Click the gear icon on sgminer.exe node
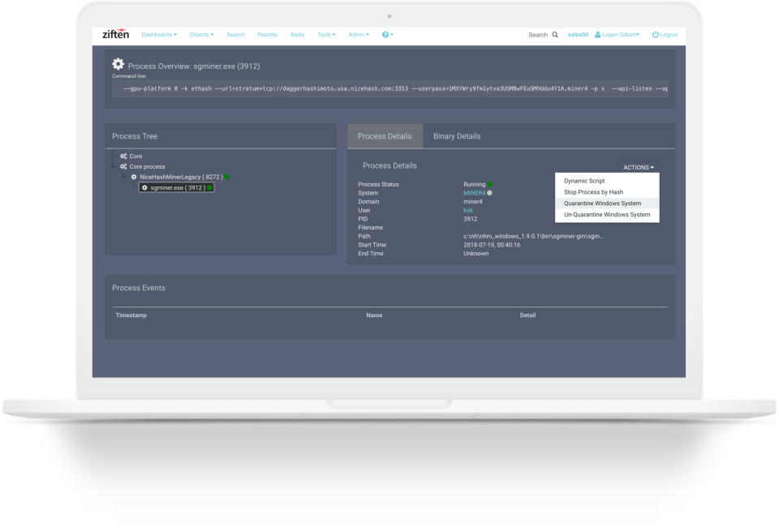This screenshot has width=779, height=532. point(144,187)
